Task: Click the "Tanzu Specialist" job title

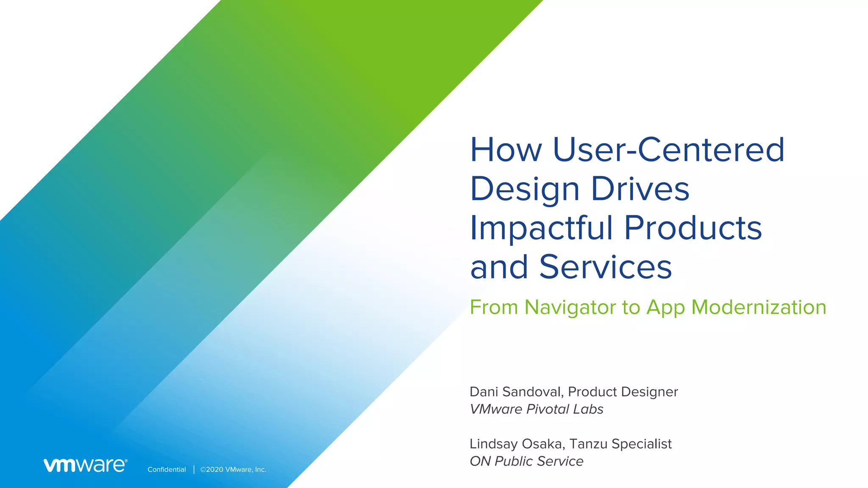Action: click(620, 444)
